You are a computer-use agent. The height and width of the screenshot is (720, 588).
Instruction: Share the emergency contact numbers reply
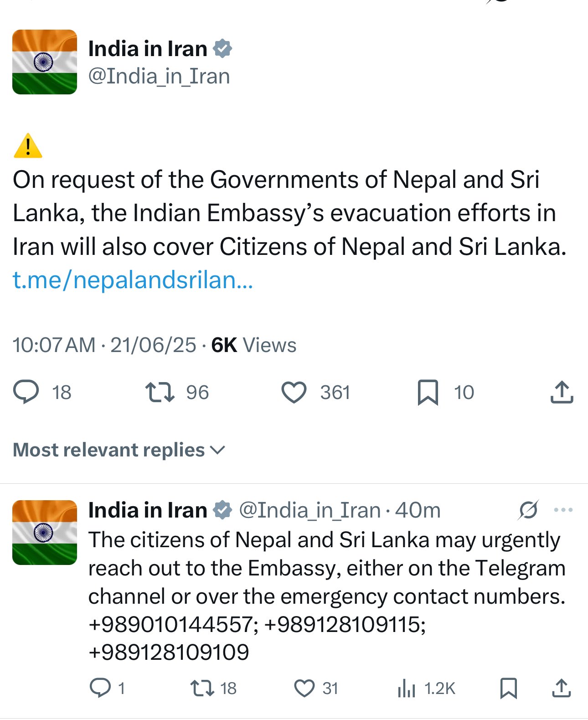point(562,688)
